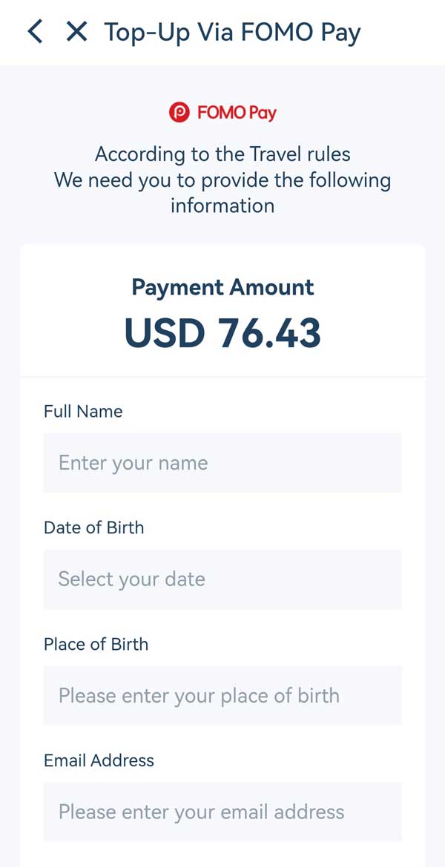Click the word "information" under the notice

(x=222, y=206)
